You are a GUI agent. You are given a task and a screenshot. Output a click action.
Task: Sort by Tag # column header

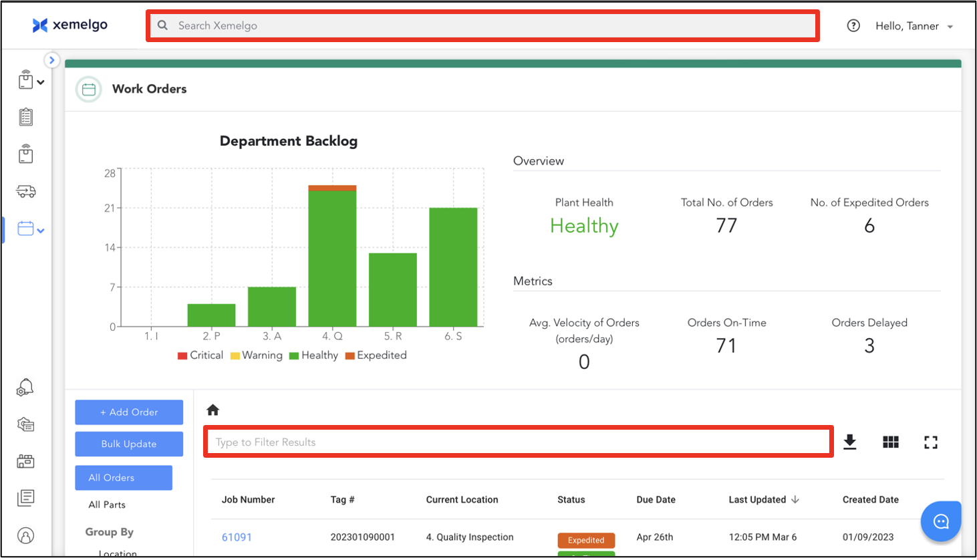click(x=342, y=499)
